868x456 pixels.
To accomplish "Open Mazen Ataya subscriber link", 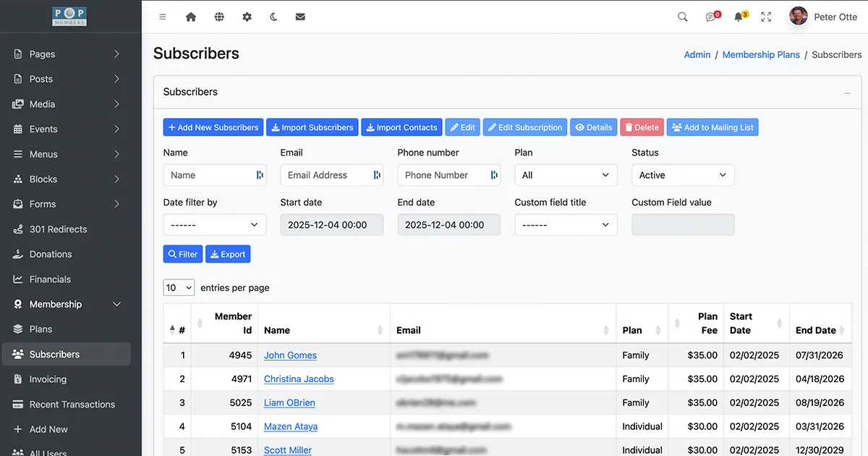I will click(291, 427).
